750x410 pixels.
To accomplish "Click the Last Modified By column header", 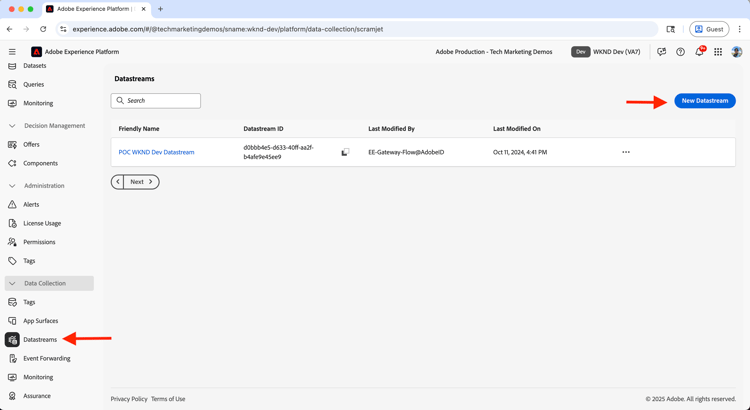I will click(391, 129).
